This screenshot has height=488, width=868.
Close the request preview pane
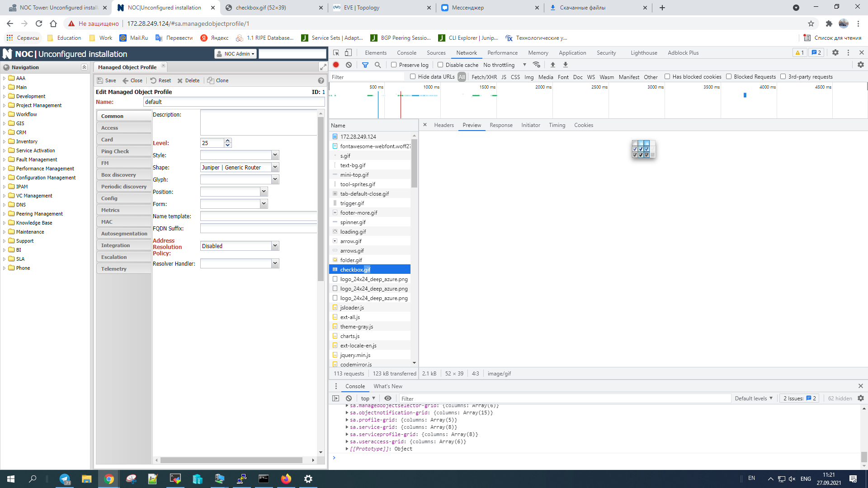425,125
